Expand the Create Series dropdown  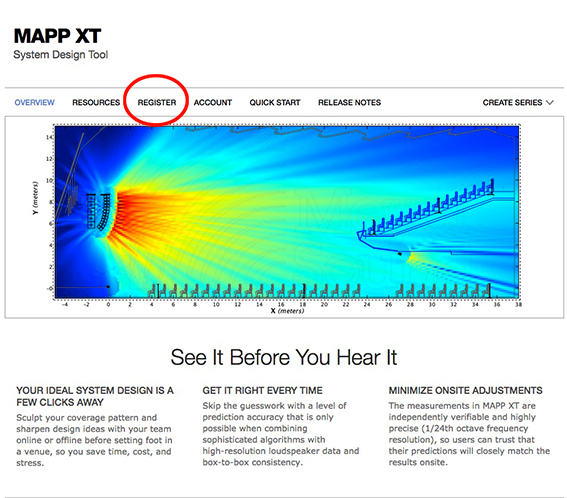coord(518,102)
